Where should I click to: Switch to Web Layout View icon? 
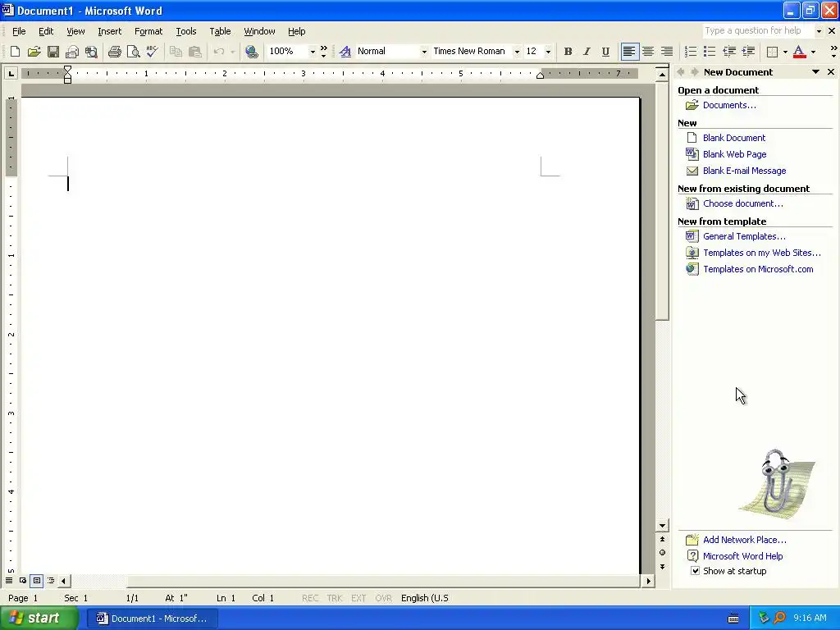pos(23,580)
